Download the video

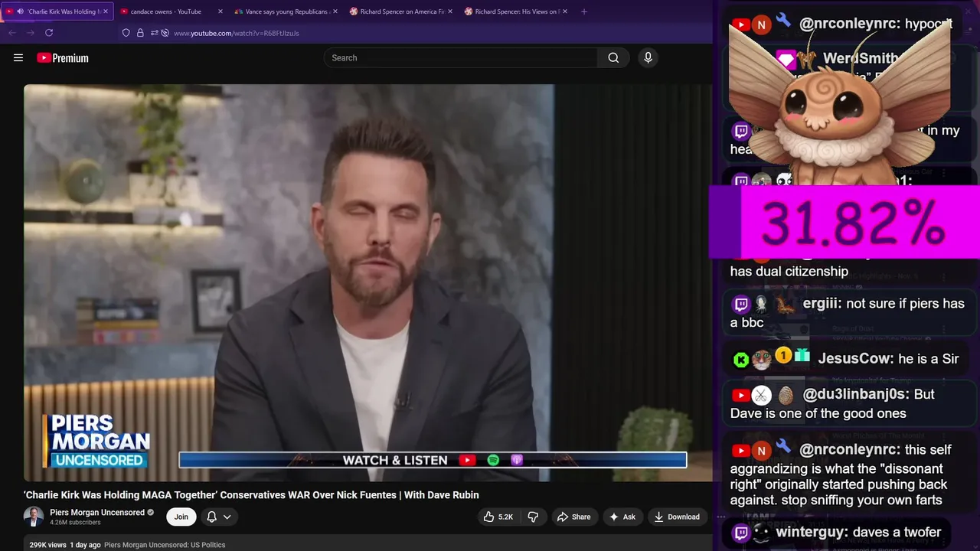[x=676, y=517]
